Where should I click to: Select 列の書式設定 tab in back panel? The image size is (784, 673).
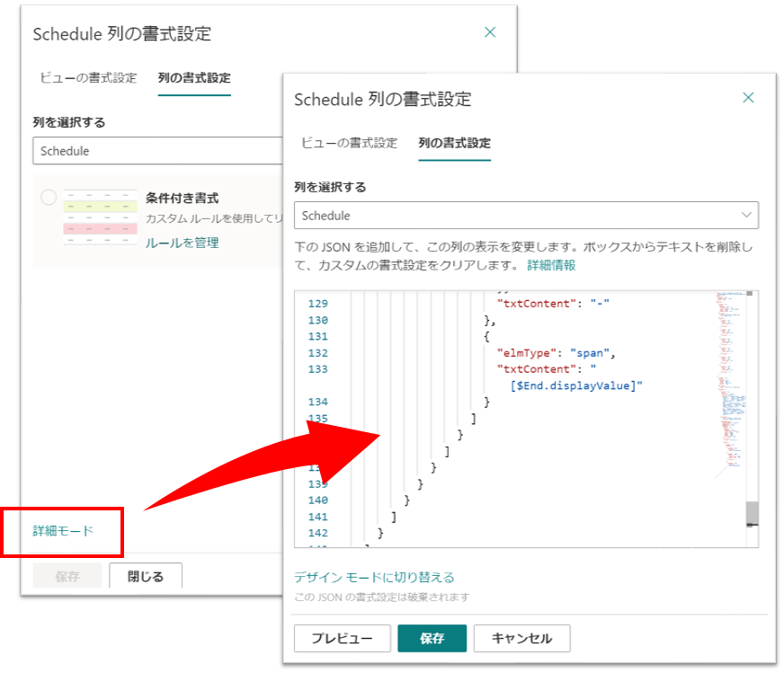click(x=194, y=78)
